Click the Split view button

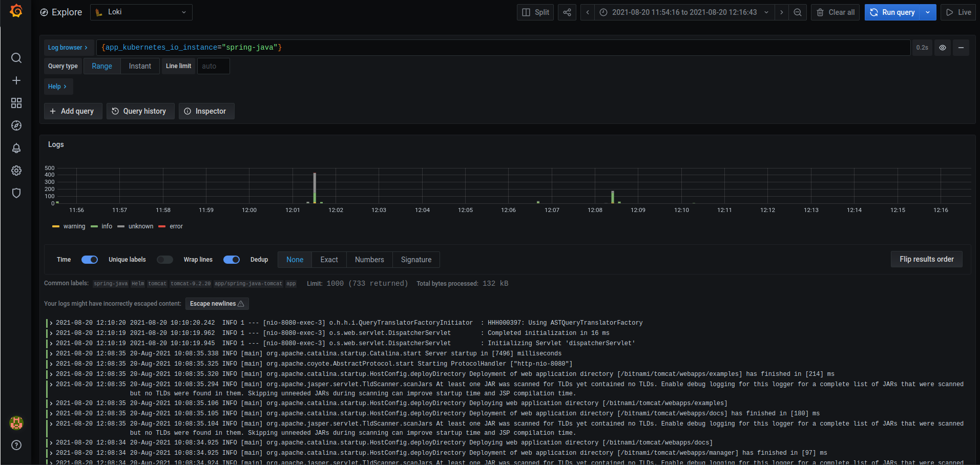(535, 12)
